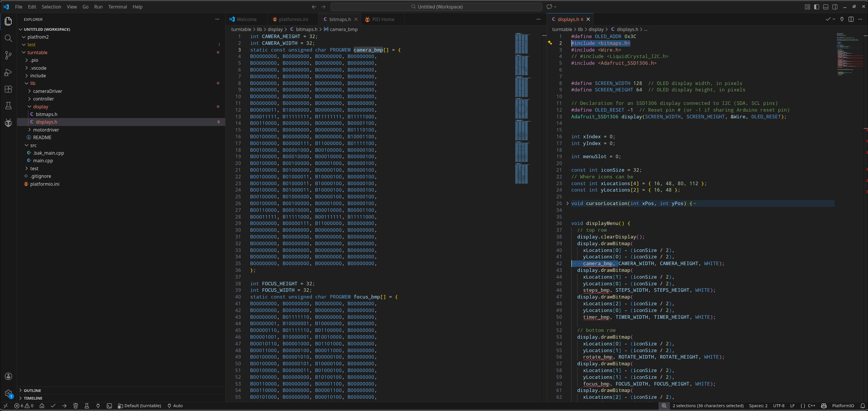The width and height of the screenshot is (868, 411).
Task: Open main.cpp in the explorer
Action: click(x=43, y=161)
